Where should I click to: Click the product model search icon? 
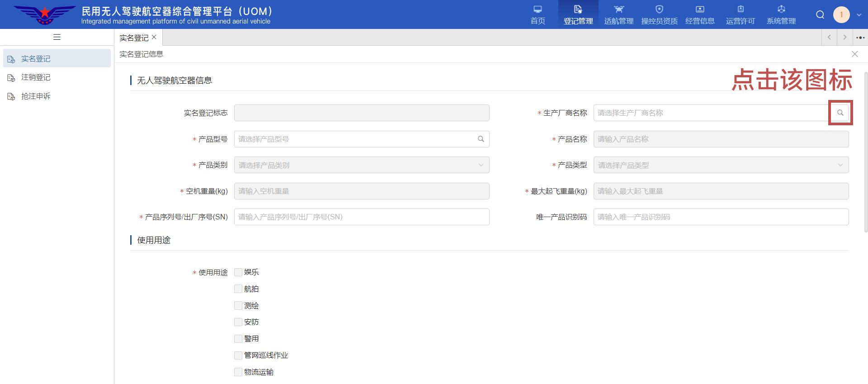[481, 139]
